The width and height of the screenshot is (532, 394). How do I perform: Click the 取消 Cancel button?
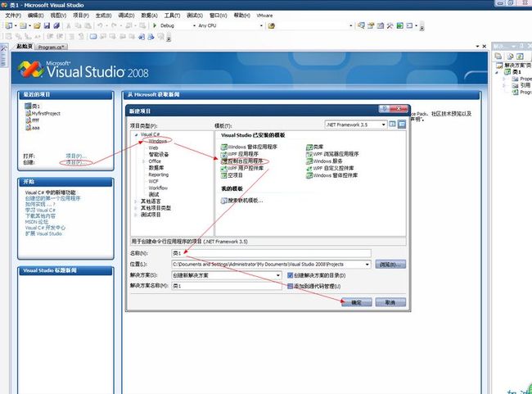coord(390,302)
